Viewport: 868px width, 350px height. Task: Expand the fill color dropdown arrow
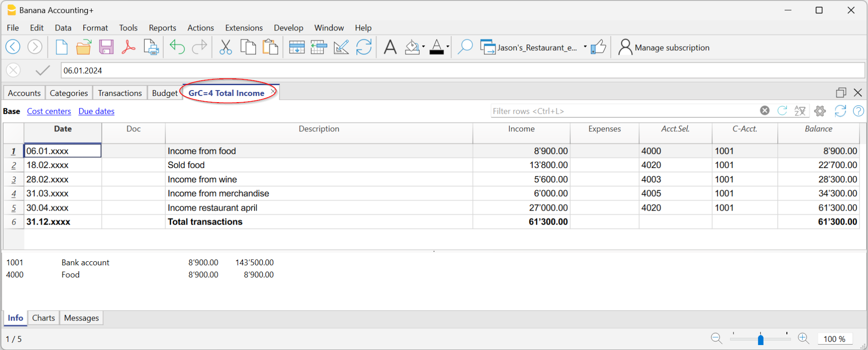423,47
